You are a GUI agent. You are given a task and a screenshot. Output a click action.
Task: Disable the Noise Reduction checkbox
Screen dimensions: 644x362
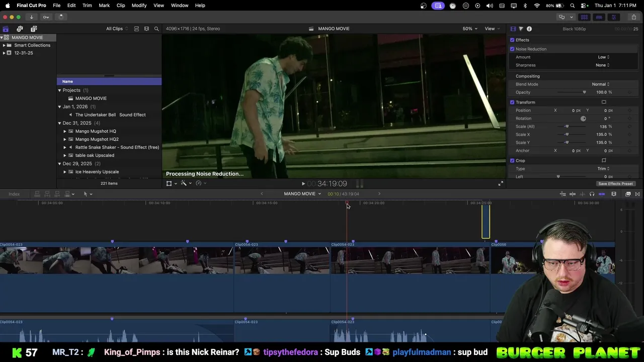point(512,49)
